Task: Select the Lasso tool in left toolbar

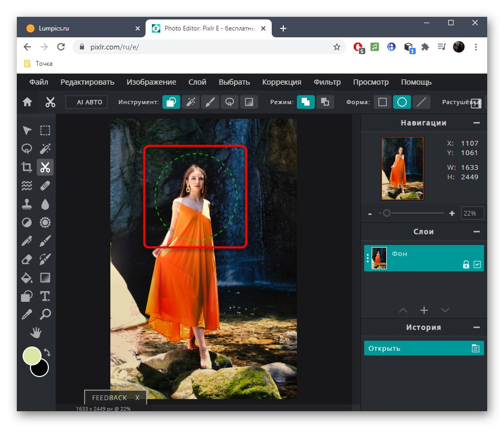Action: point(27,149)
